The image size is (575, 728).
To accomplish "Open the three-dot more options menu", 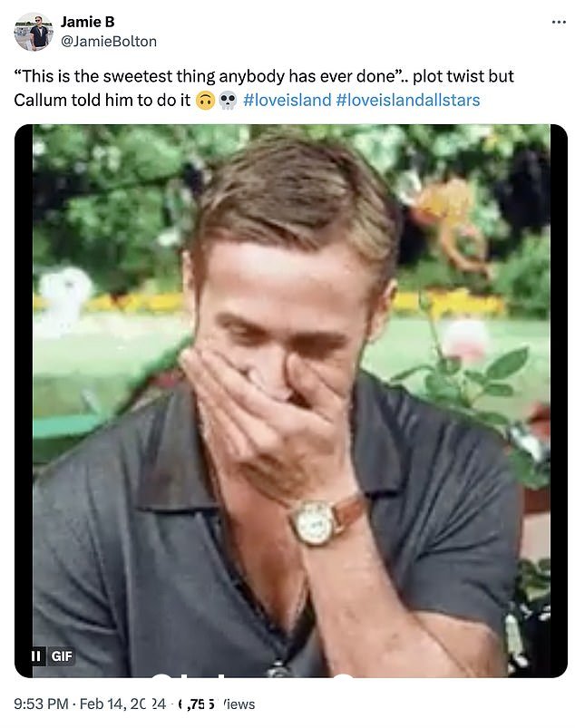I will [x=559, y=23].
